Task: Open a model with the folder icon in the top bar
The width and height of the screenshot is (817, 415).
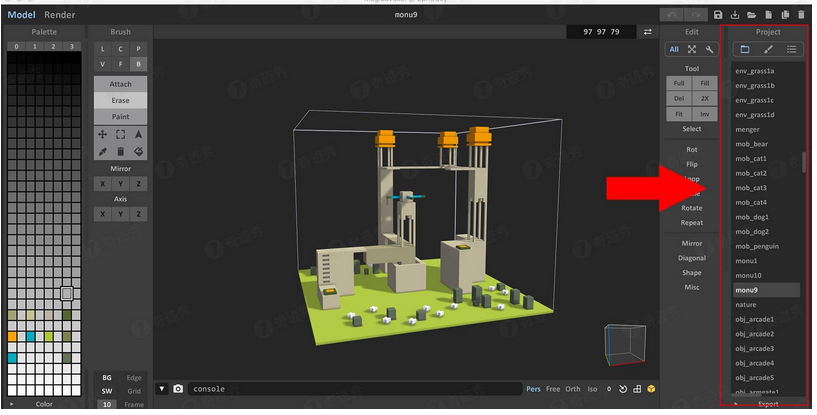Action: (x=751, y=15)
